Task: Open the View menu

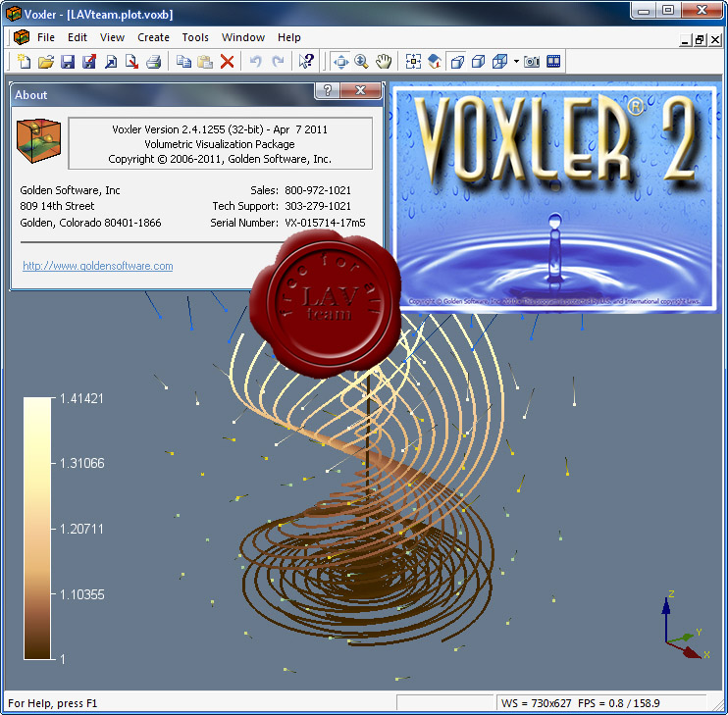Action: click(x=112, y=37)
